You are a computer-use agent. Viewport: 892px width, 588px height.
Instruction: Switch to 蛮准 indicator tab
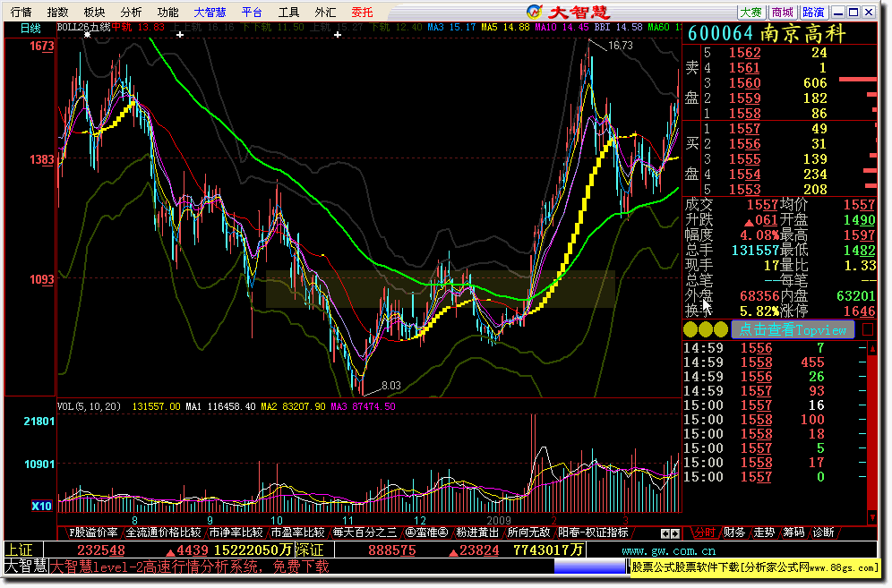426,533
